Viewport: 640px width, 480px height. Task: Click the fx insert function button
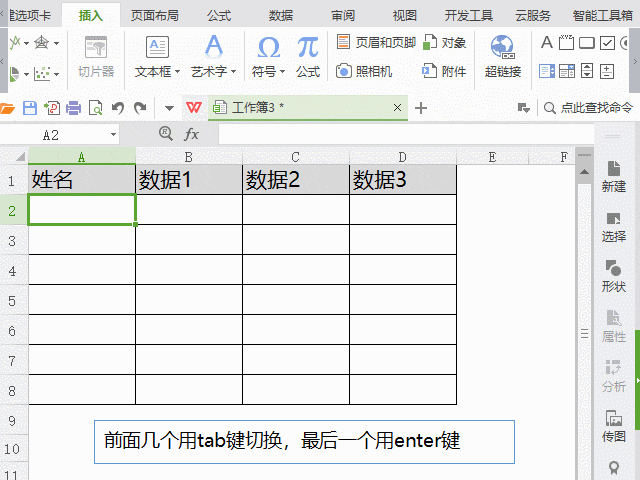pos(191,134)
